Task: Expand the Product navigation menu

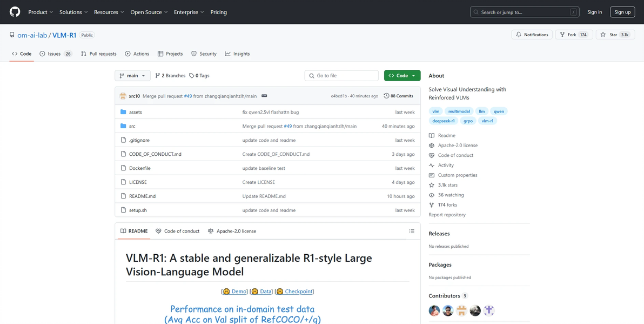Action: [41, 12]
